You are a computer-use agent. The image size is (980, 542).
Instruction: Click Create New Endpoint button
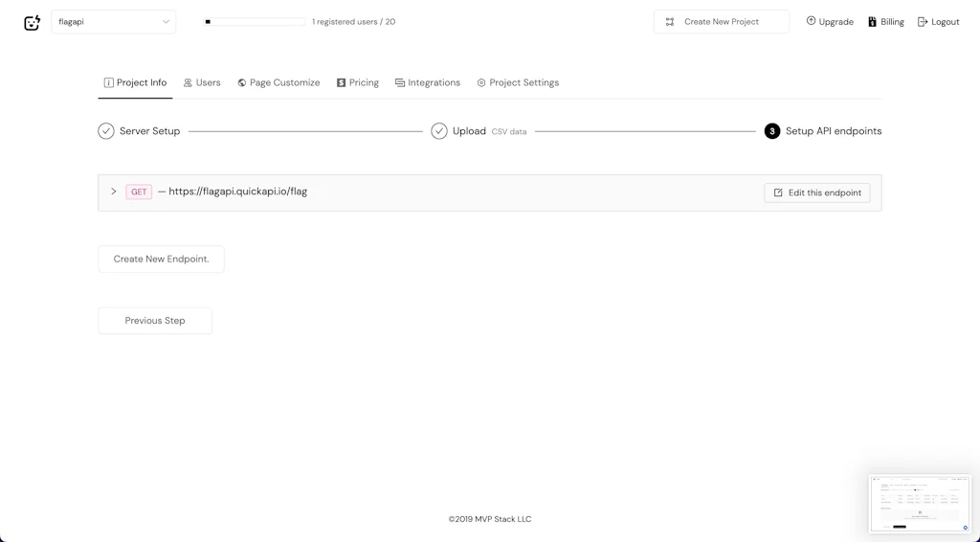coord(161,259)
